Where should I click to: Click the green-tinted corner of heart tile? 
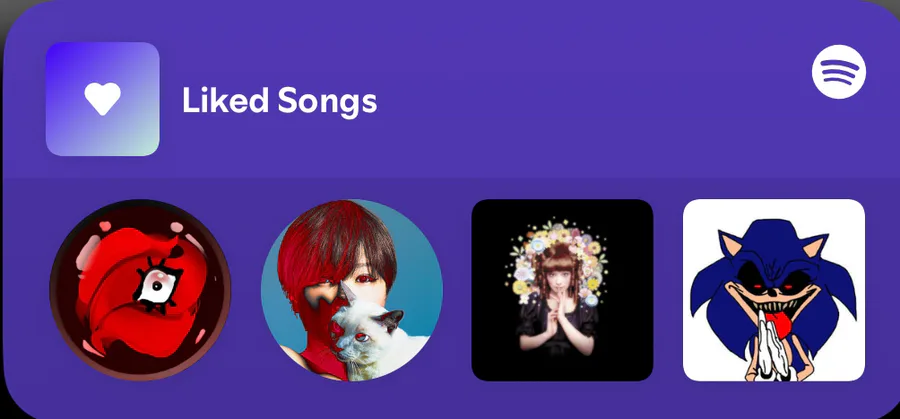(x=146, y=143)
